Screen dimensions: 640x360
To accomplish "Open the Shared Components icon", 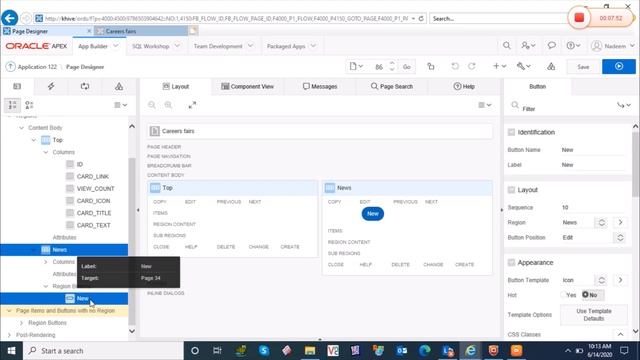I will [551, 66].
